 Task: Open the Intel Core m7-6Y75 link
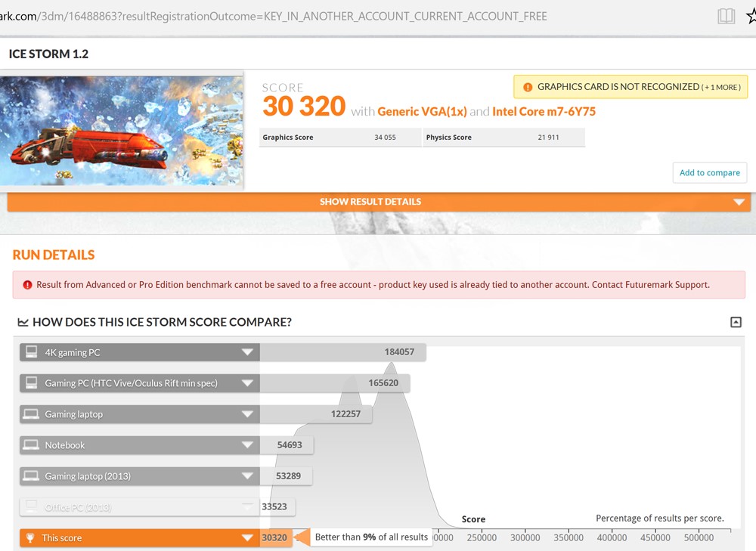pyautogui.click(x=544, y=111)
